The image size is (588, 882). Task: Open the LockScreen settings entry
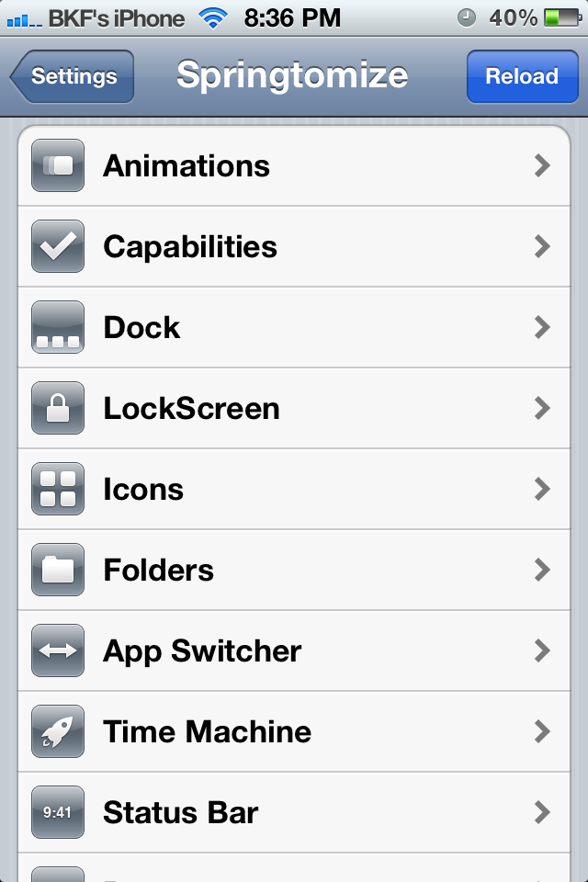coord(294,408)
